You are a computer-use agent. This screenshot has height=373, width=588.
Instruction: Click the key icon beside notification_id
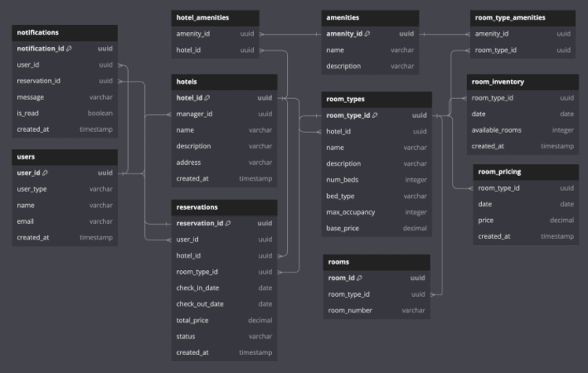(69, 49)
